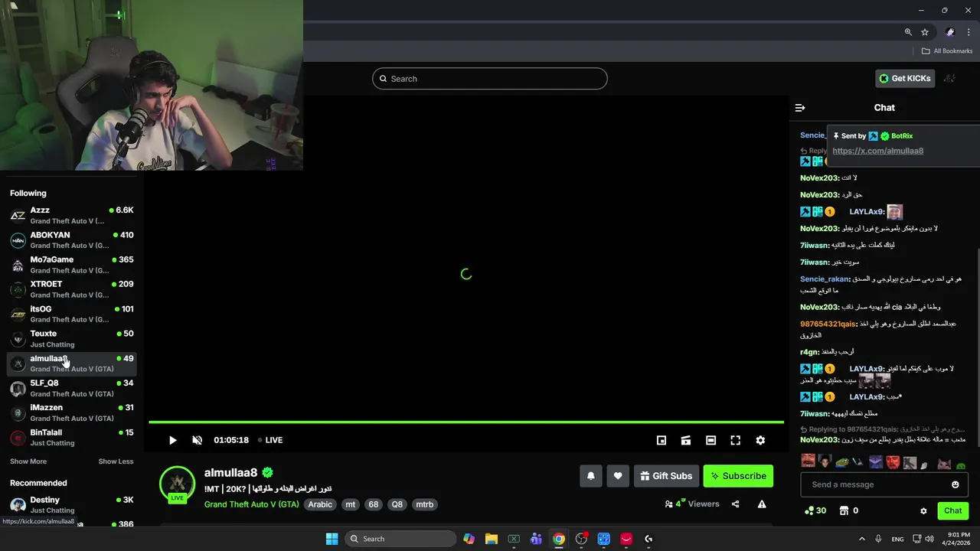Bookmark the page with the star icon
The width and height of the screenshot is (980, 551).
coord(925,32)
